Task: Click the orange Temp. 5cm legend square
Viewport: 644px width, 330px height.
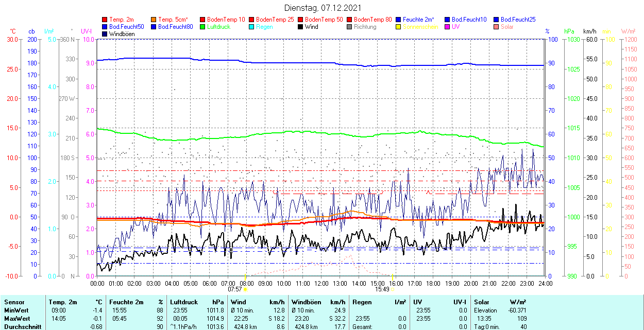Action: pos(154,20)
